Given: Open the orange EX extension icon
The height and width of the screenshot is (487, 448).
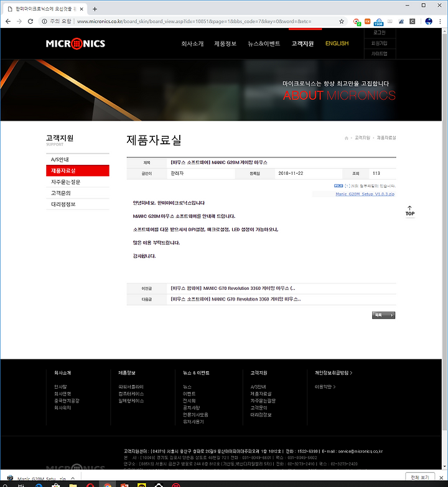Looking at the screenshot, I should point(368,21).
